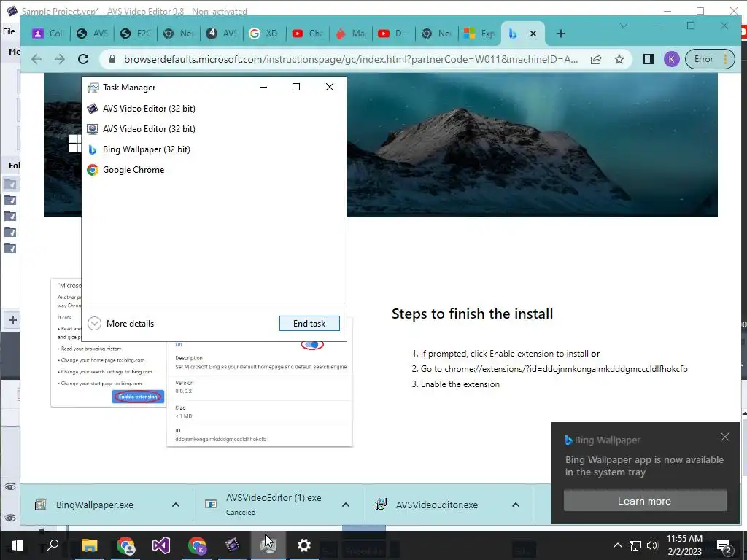Switch to the E2C tab

click(136, 34)
